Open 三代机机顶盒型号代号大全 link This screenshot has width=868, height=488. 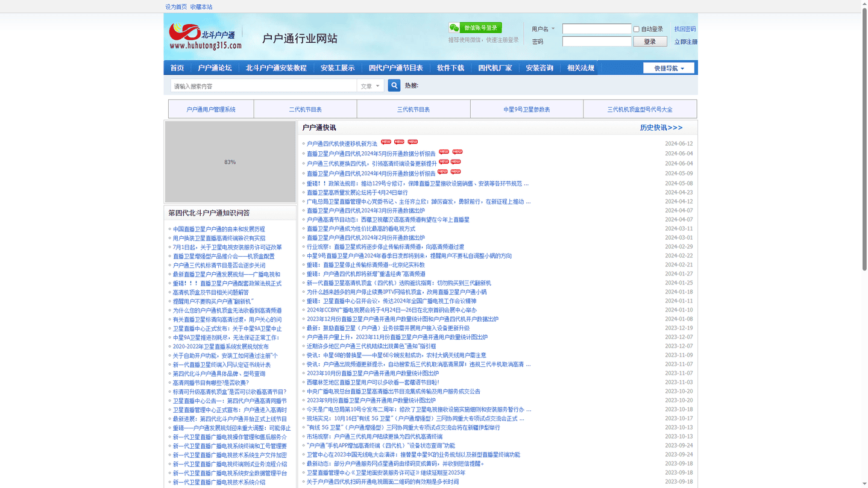click(x=640, y=109)
